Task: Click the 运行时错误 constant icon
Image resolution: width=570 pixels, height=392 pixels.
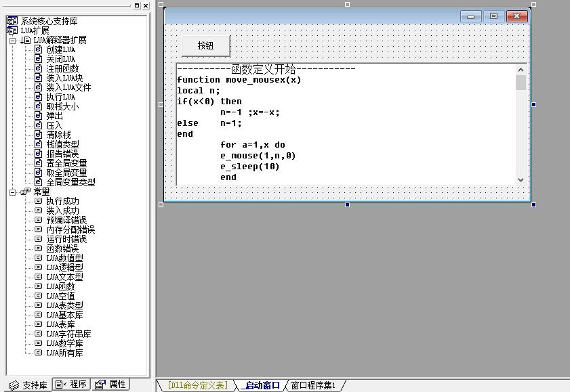Action: tap(39, 238)
